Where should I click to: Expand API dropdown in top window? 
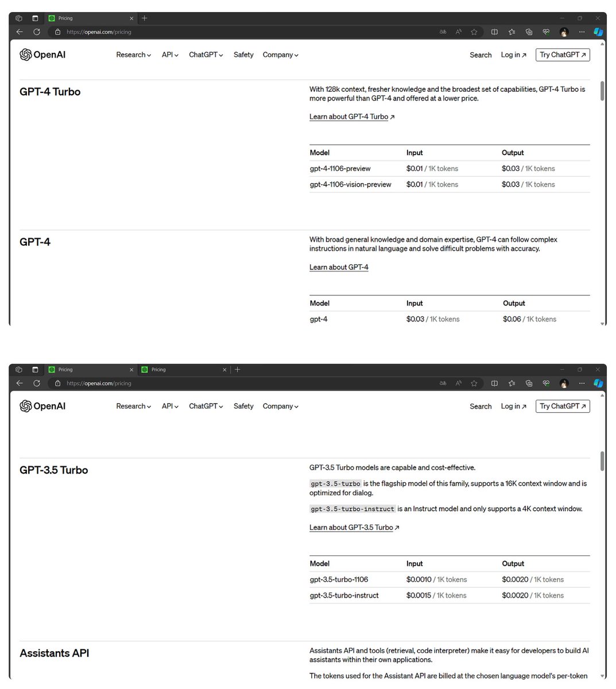(x=170, y=55)
